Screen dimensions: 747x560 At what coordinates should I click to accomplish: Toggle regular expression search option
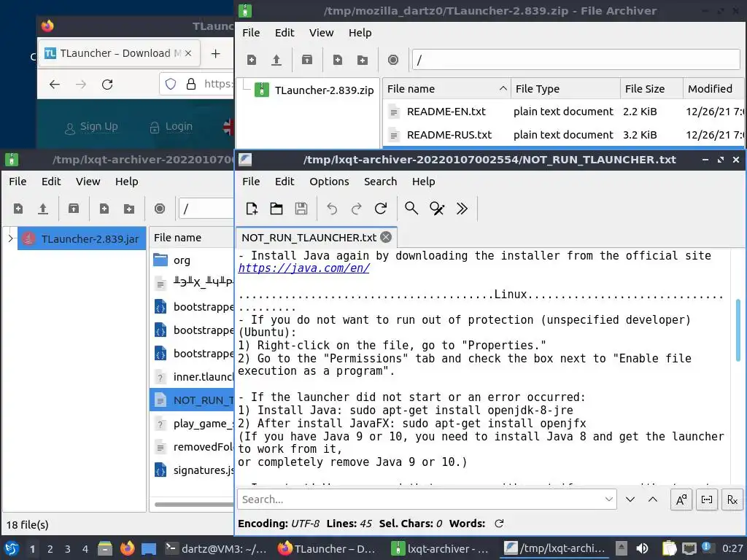tap(732, 499)
